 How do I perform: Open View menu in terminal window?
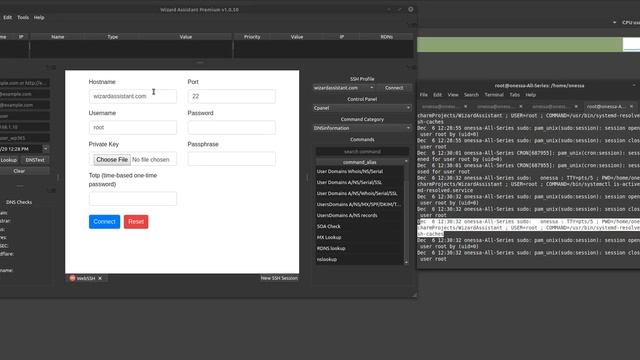pyautogui.click(x=453, y=95)
